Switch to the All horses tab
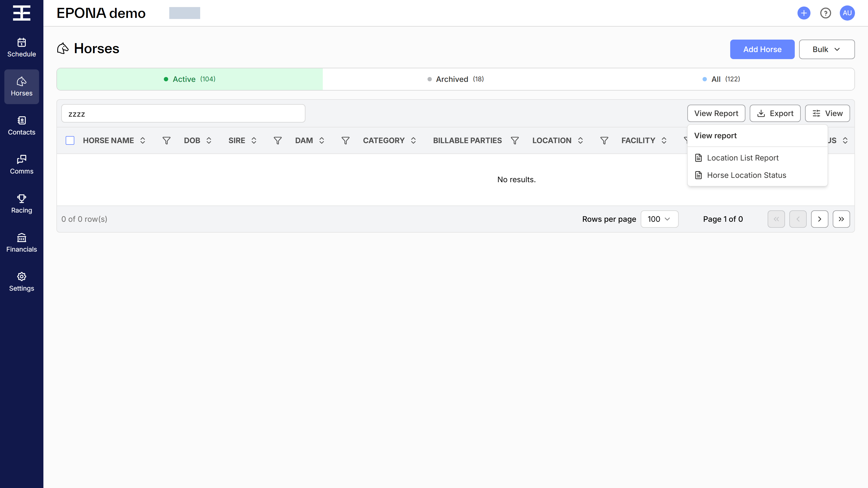Image resolution: width=868 pixels, height=488 pixels. (721, 79)
